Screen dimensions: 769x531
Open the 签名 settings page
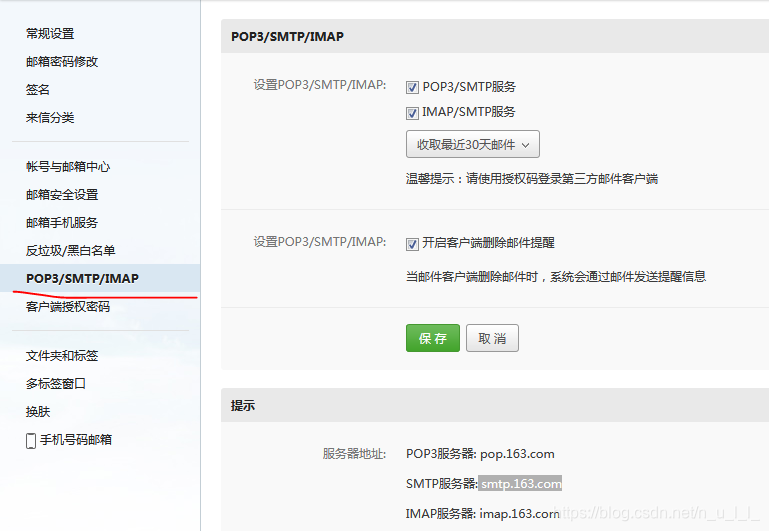click(38, 90)
